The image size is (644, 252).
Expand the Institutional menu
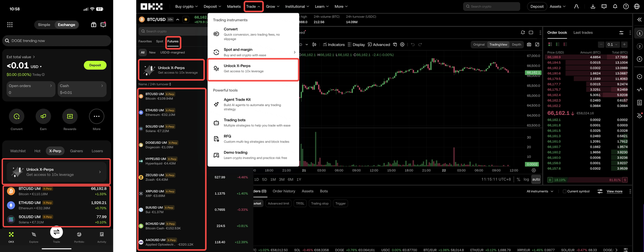point(297,6)
